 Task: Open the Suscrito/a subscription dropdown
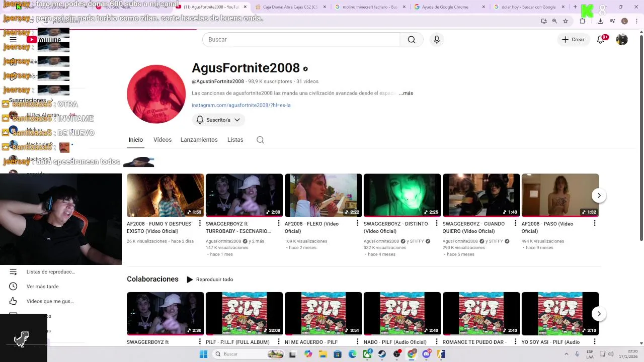click(x=218, y=120)
